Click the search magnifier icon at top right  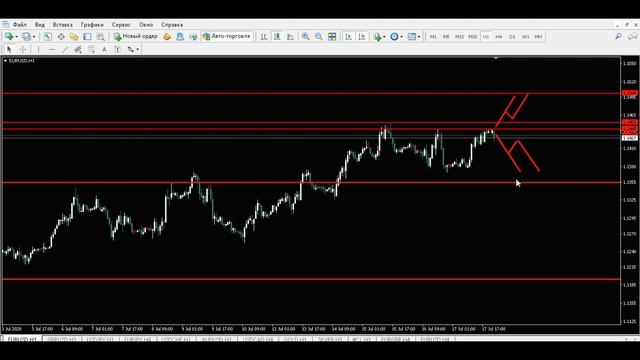point(618,37)
